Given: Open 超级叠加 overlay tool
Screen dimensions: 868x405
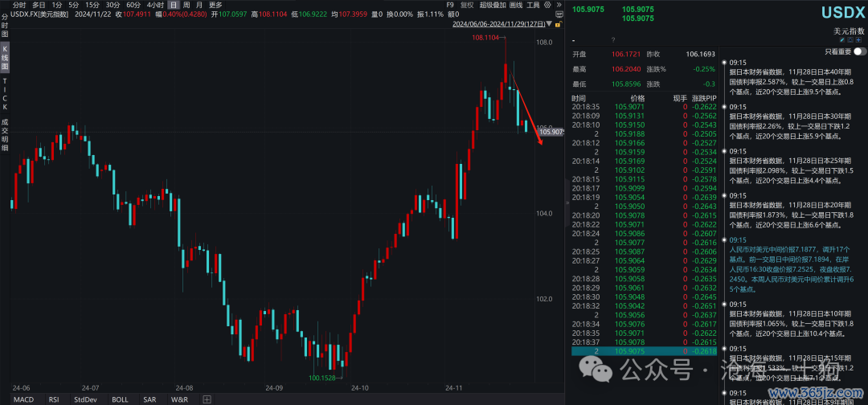Looking at the screenshot, I should click(x=492, y=5).
